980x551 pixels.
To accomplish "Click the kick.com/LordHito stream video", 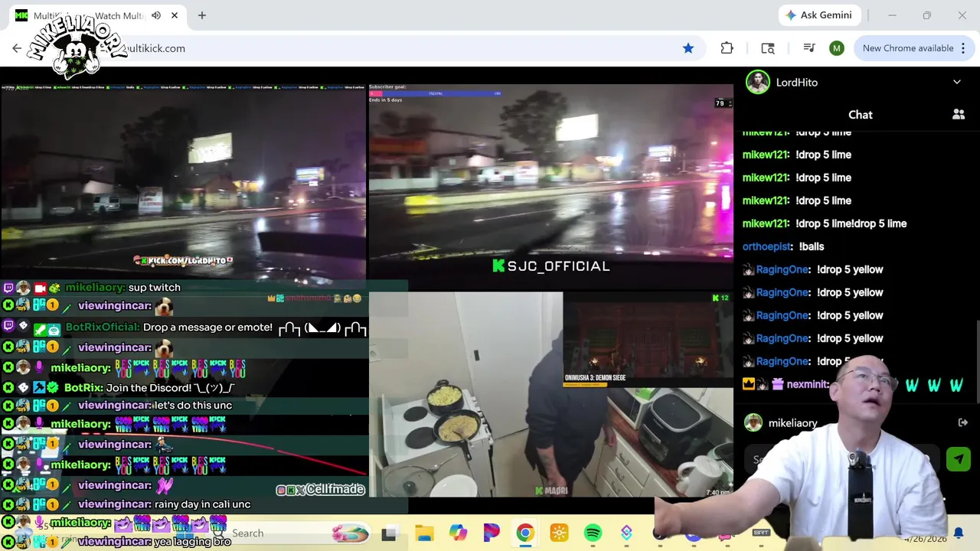I will pyautogui.click(x=183, y=184).
